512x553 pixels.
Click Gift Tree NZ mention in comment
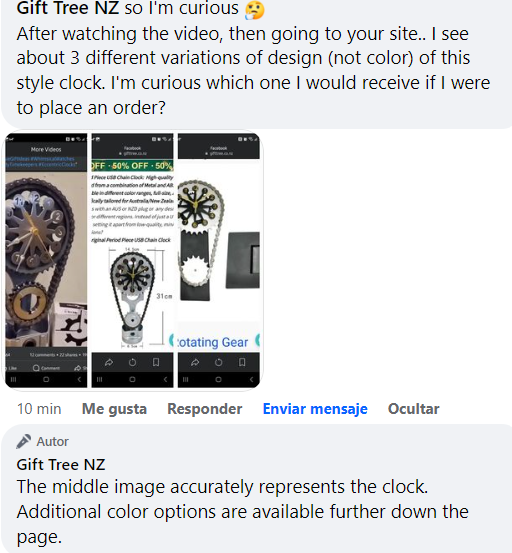(x=68, y=8)
